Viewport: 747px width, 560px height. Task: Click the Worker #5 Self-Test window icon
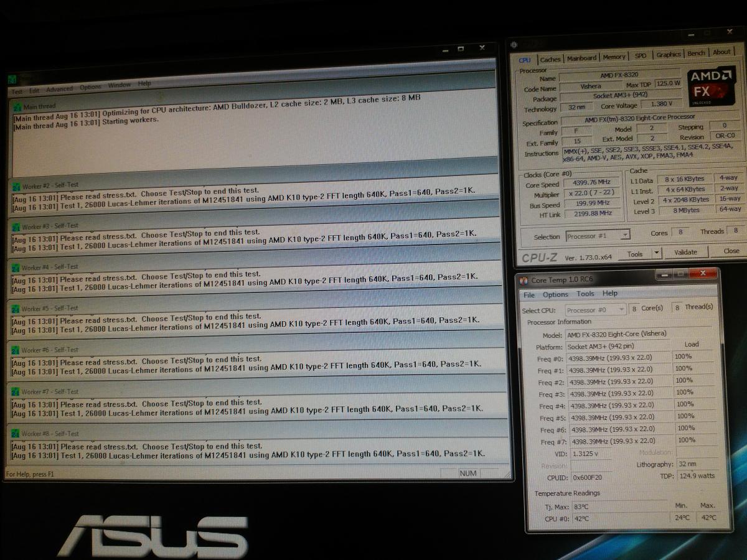tap(16, 309)
